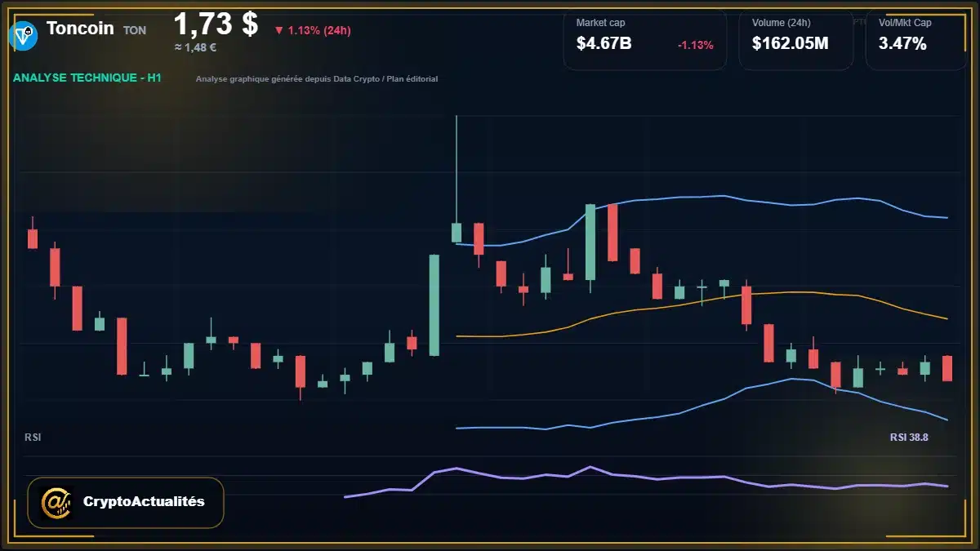Viewport: 980px width, 551px height.
Task: Click the "Market cap" label
Action: tap(600, 23)
